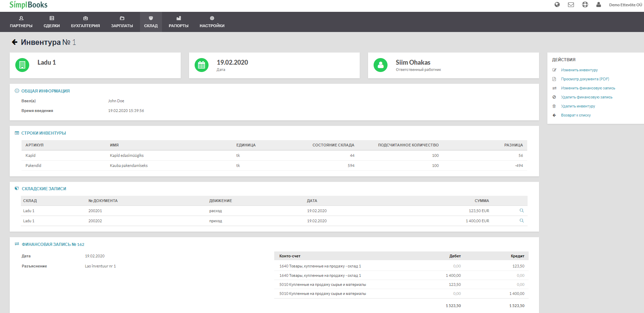Click debit total 1 523,50
The image size is (644, 313).
(x=453, y=306)
